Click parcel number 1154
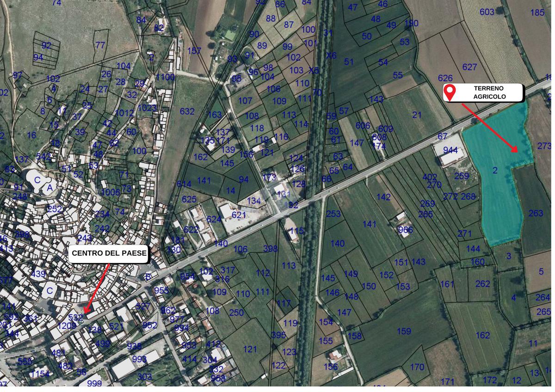 coord(40,373)
